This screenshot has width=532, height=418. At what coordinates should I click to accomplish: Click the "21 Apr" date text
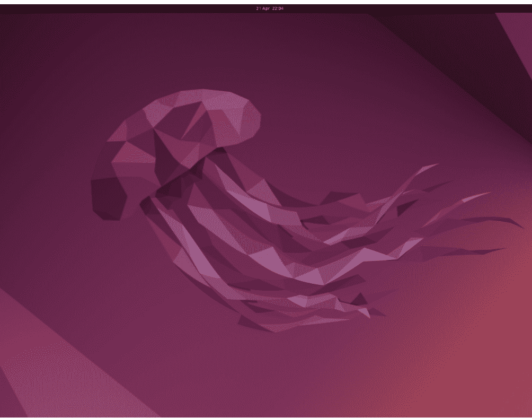click(263, 8)
